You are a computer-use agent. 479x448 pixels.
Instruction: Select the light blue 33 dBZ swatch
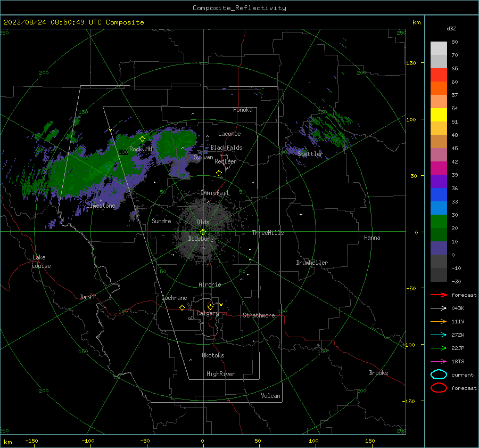[x=439, y=208]
